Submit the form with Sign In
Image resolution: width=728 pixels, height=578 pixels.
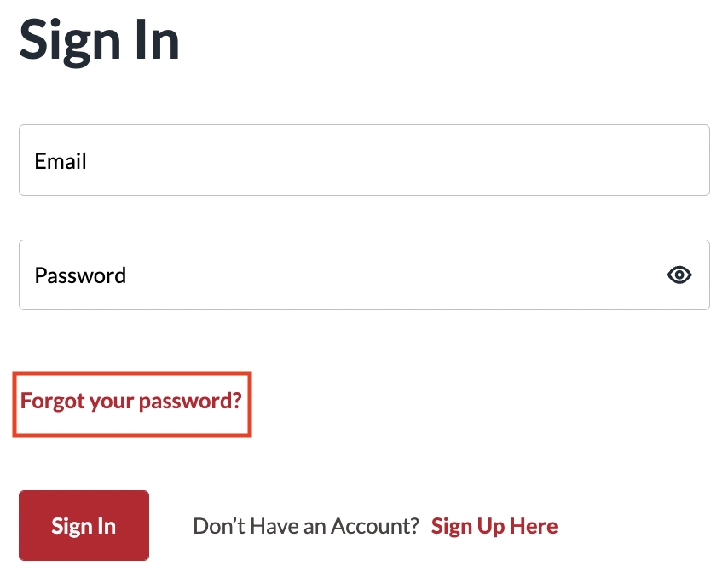[84, 525]
